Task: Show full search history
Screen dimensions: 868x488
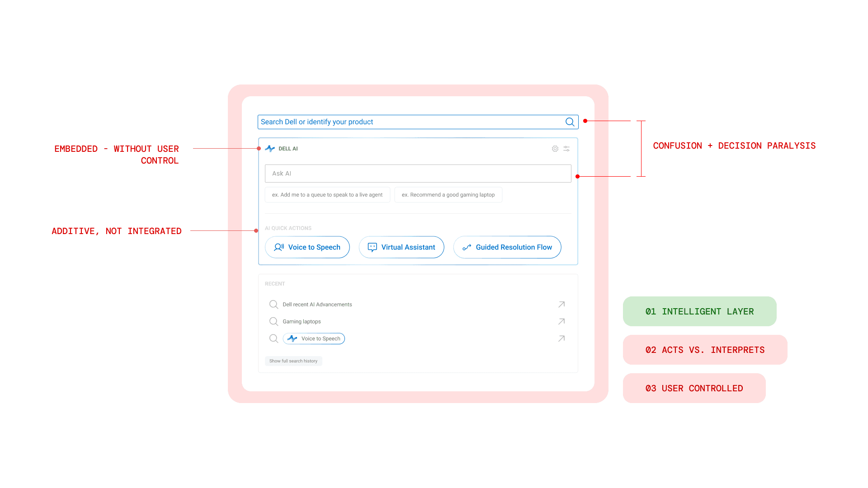Action: (293, 361)
